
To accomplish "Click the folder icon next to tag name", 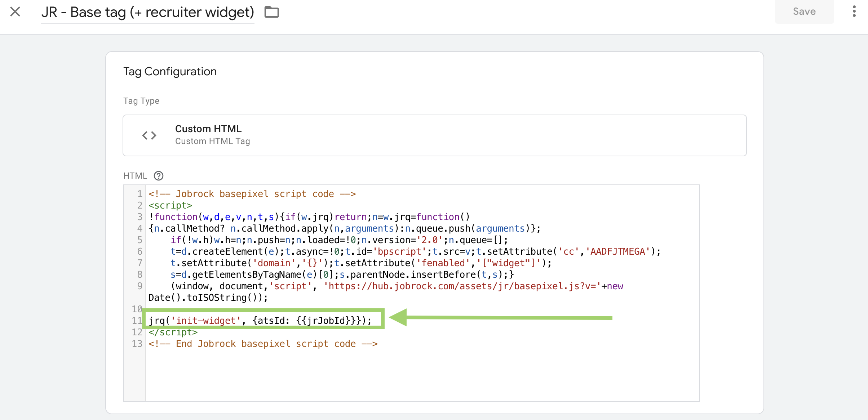I will click(271, 12).
